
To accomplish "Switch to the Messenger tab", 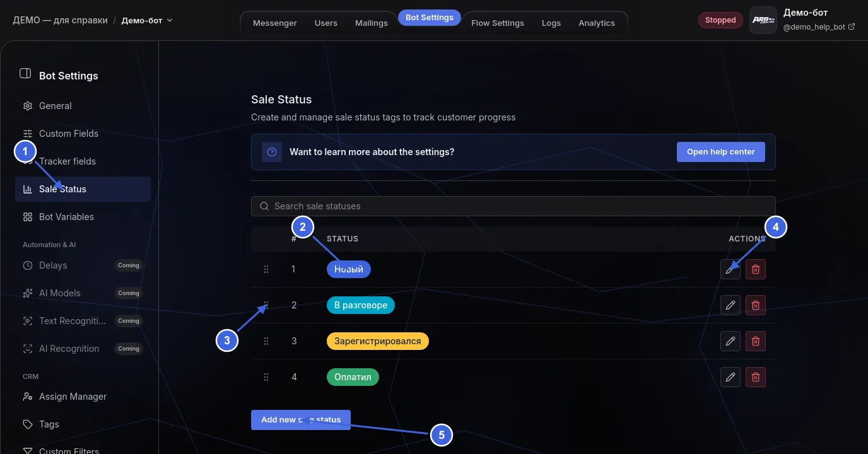I will coord(274,23).
